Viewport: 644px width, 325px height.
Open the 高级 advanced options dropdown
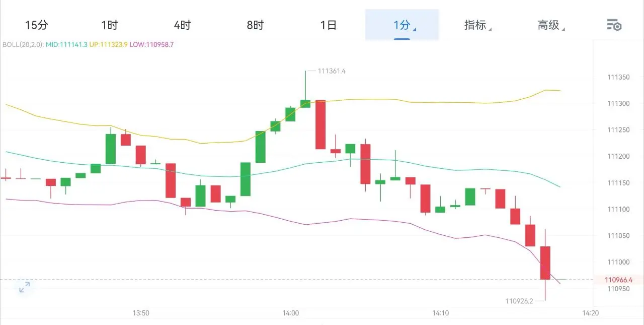pos(550,25)
